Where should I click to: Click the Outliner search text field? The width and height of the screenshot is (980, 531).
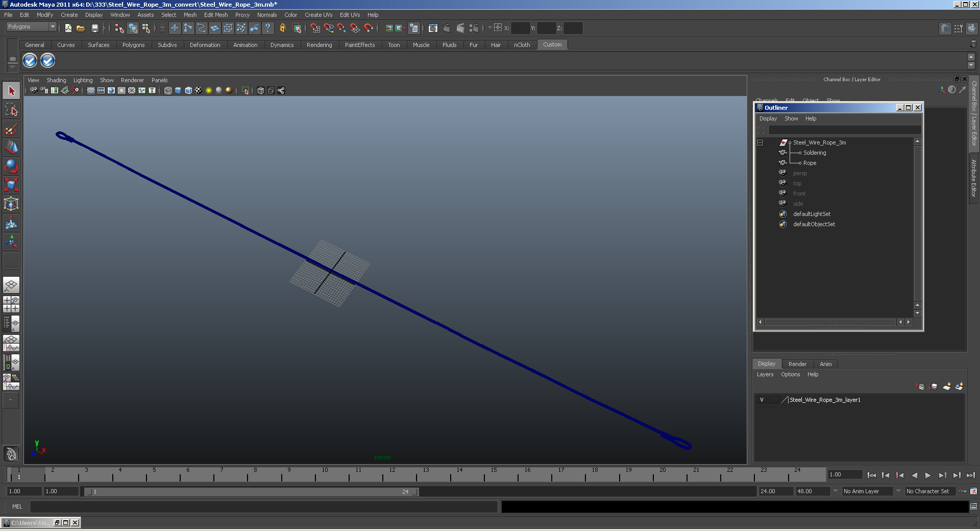click(x=844, y=130)
